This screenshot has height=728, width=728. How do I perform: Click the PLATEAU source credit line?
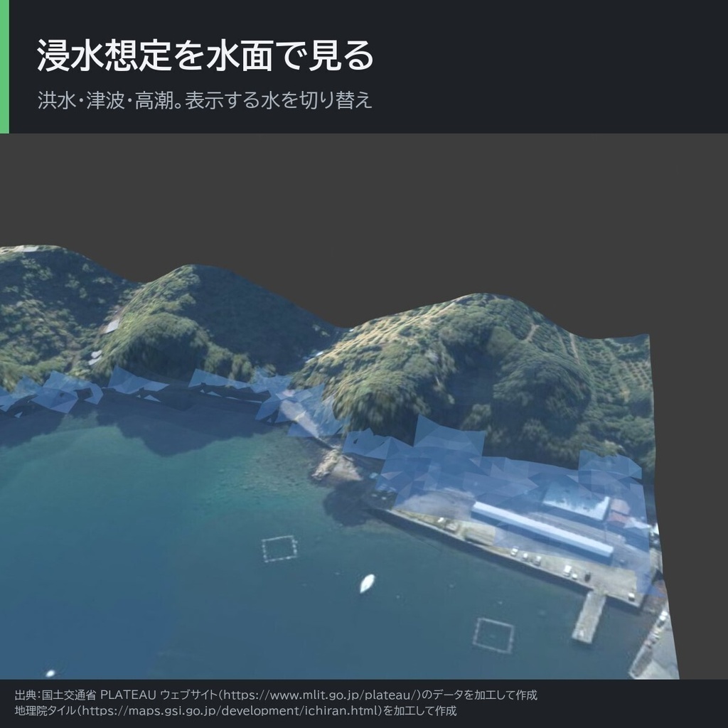(x=276, y=695)
